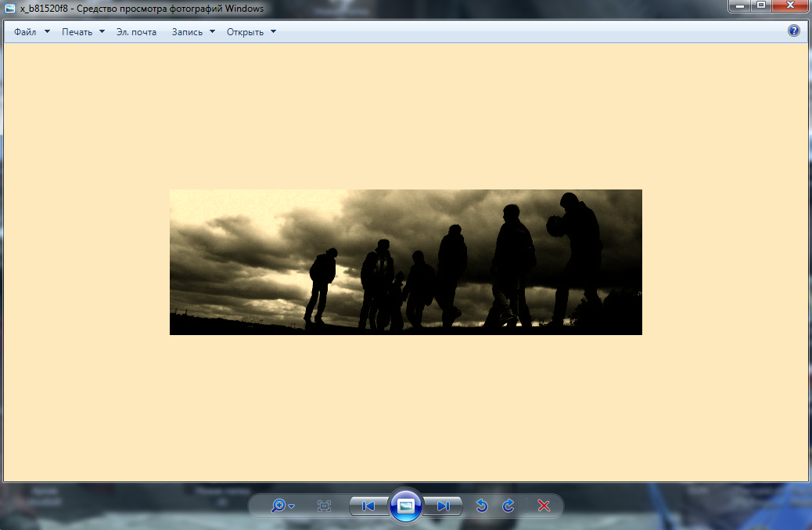Rotate the photo clockwise
Screen dimensions: 812x530
pos(508,507)
